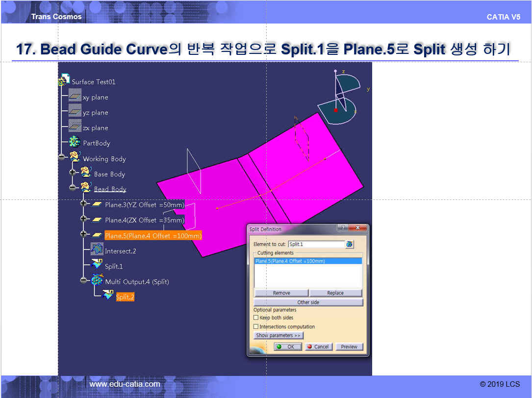Viewport: 532px width, 398px height.
Task: Expand the Plane.3 node
Action: [83, 203]
